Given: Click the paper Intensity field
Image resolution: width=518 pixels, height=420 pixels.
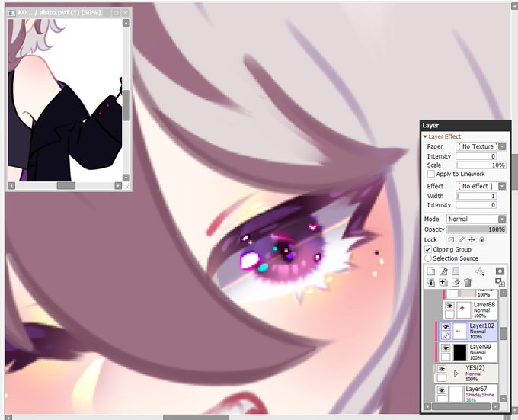Looking at the screenshot, I should pos(476,156).
